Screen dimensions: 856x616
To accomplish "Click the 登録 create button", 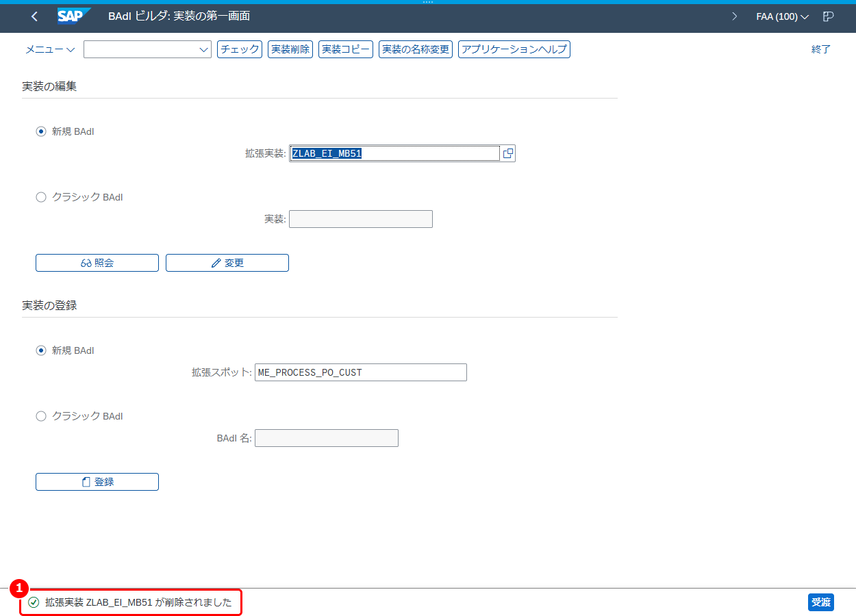I will 97,482.
